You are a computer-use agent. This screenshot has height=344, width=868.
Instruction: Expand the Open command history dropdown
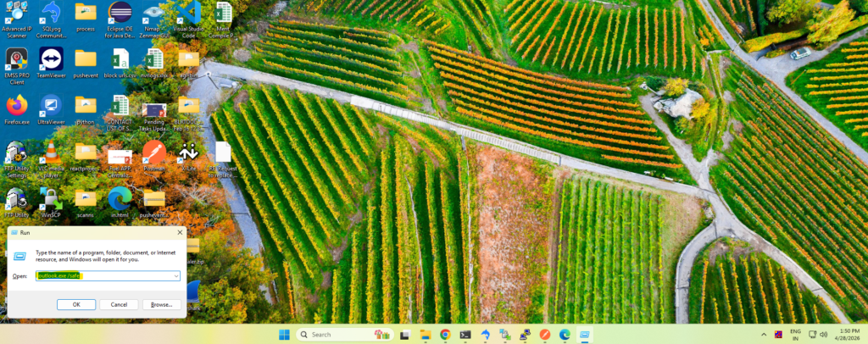point(175,276)
